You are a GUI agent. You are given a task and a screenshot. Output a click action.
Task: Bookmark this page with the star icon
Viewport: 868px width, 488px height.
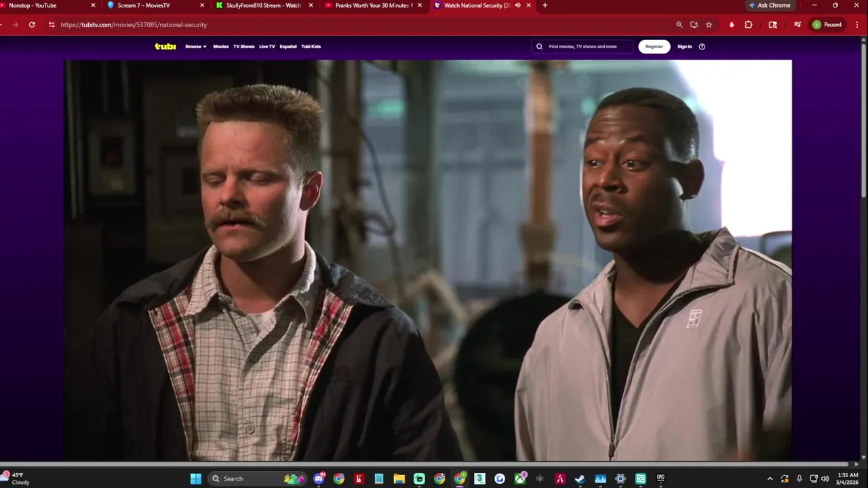(x=709, y=24)
